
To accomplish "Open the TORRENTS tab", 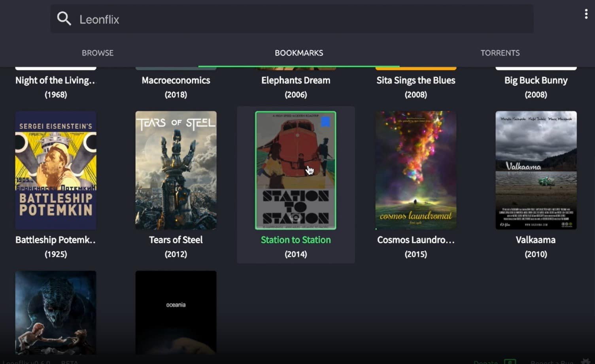I will tap(500, 53).
